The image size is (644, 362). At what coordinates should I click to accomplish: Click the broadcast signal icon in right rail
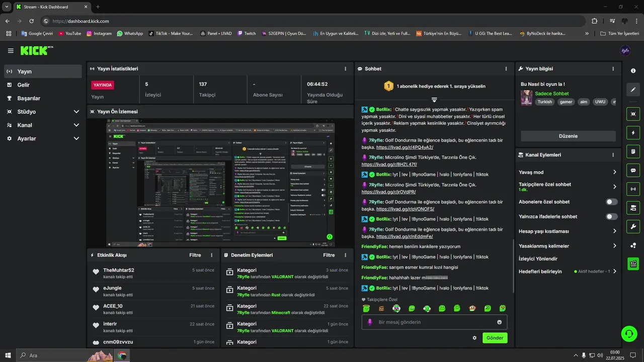point(633,189)
